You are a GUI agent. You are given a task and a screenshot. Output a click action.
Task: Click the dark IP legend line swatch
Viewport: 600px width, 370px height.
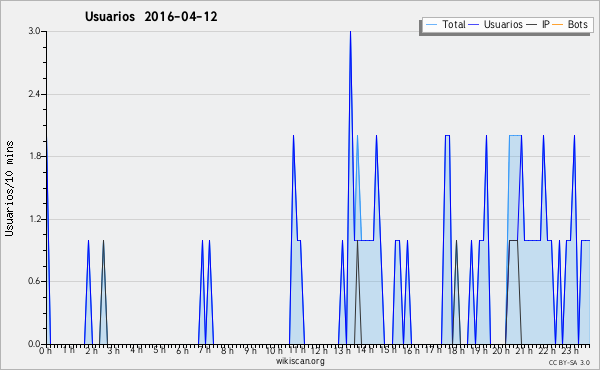532,25
